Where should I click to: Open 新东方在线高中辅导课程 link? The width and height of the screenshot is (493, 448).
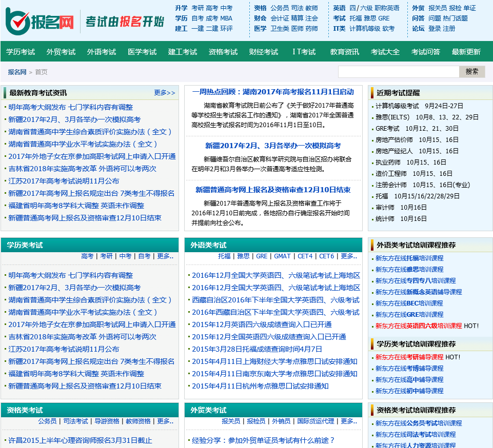point(409,380)
